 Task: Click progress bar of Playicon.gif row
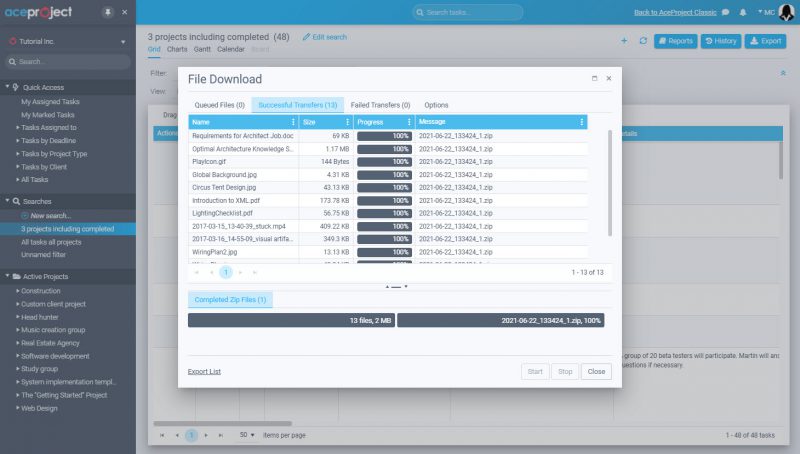[384, 162]
